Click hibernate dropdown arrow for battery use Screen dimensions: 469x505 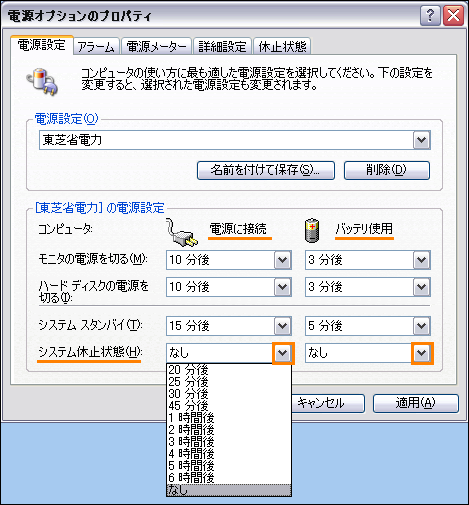click(422, 353)
